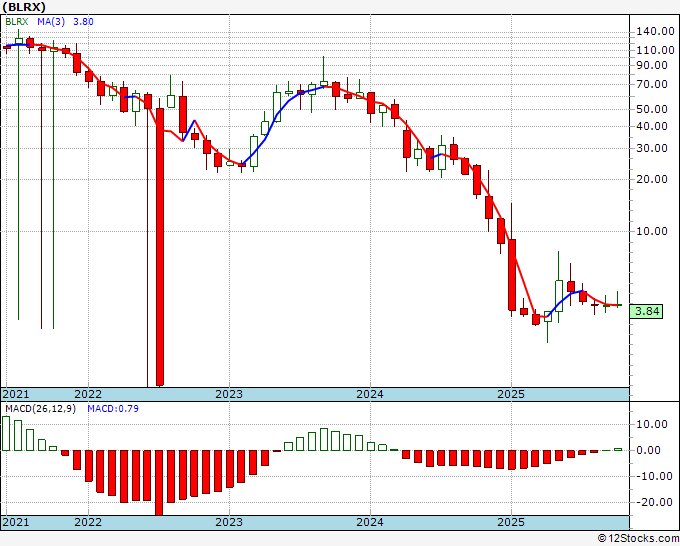Image resolution: width=680 pixels, height=546 pixels.
Task: Click the 140.00 price axis label
Action: [x=655, y=31]
